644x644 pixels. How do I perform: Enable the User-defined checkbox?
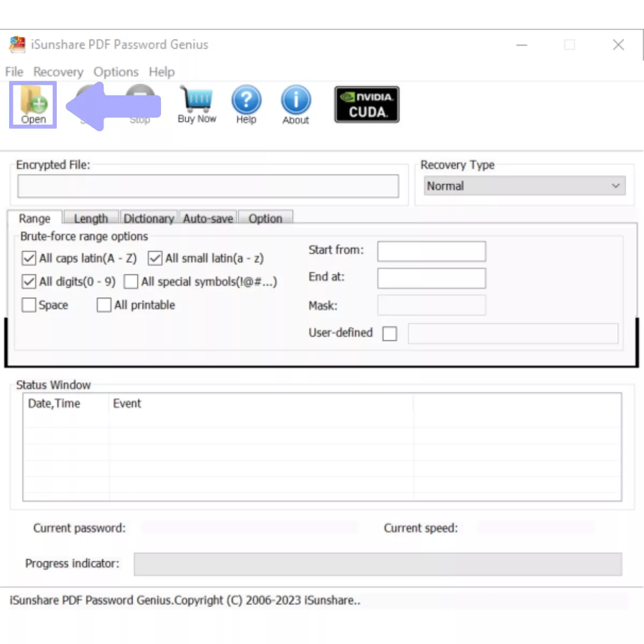coord(390,334)
